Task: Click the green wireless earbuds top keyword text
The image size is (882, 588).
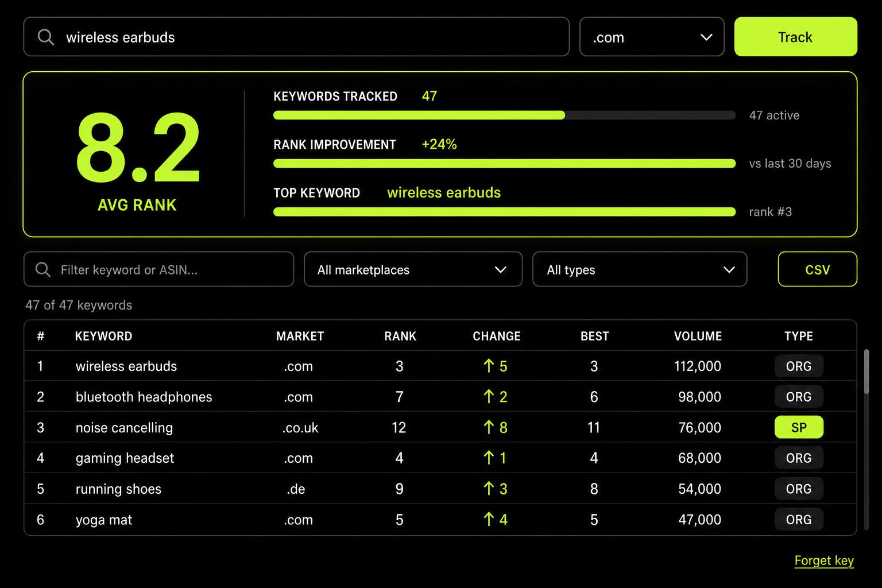Action: coord(444,192)
